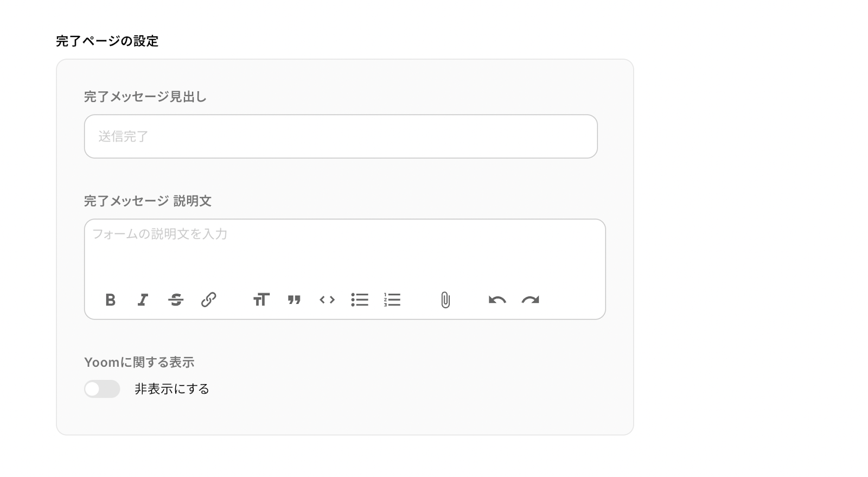Create a numbered list
This screenshot has height=477, width=868.
coord(392,300)
